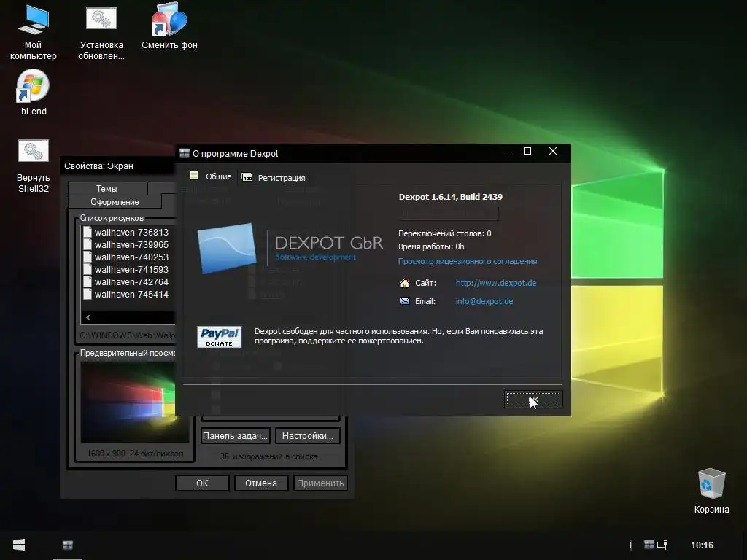
Task: Open the Корзина recycle bin icon
Action: (711, 491)
